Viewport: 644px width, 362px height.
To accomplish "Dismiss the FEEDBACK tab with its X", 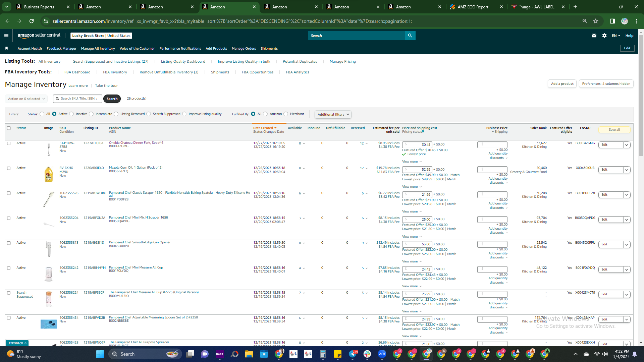I will 25,343.
